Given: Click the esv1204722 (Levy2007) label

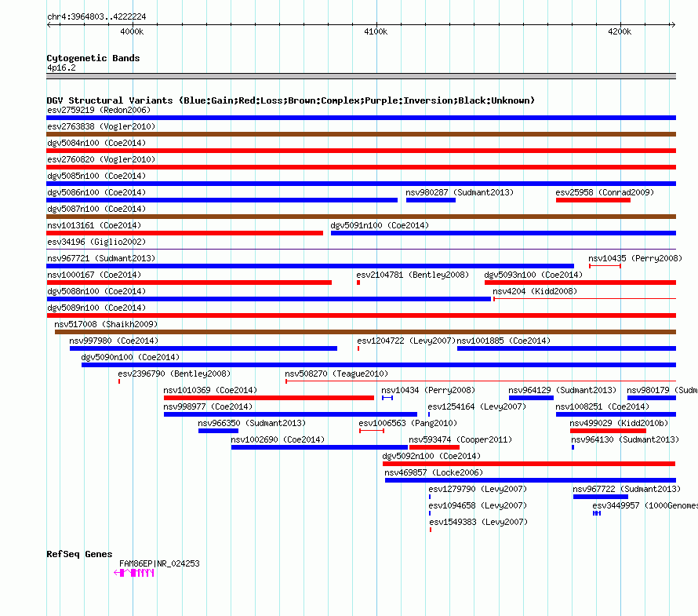Looking at the screenshot, I should pyautogui.click(x=406, y=341).
